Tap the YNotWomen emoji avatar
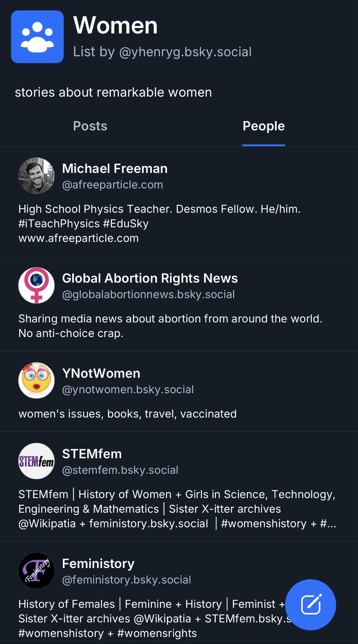This screenshot has width=358, height=644. [36, 380]
